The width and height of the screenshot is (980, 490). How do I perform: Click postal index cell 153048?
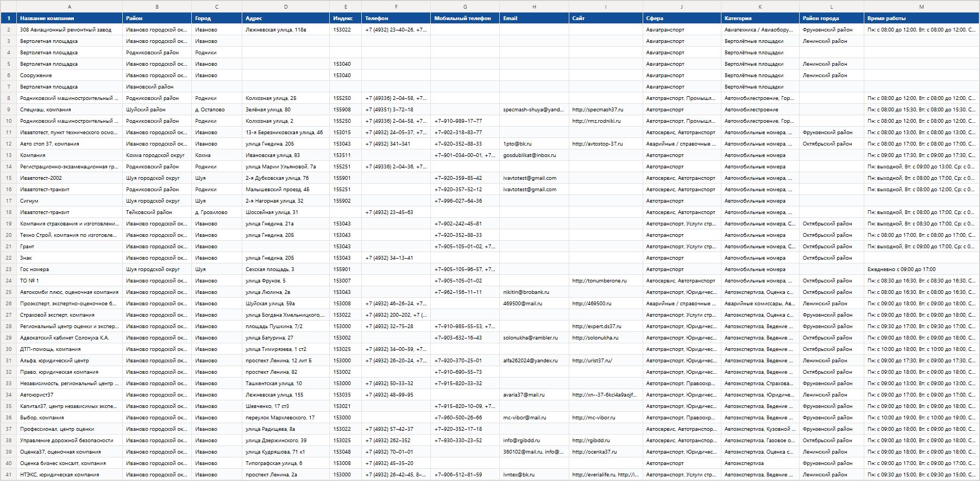coord(345,452)
